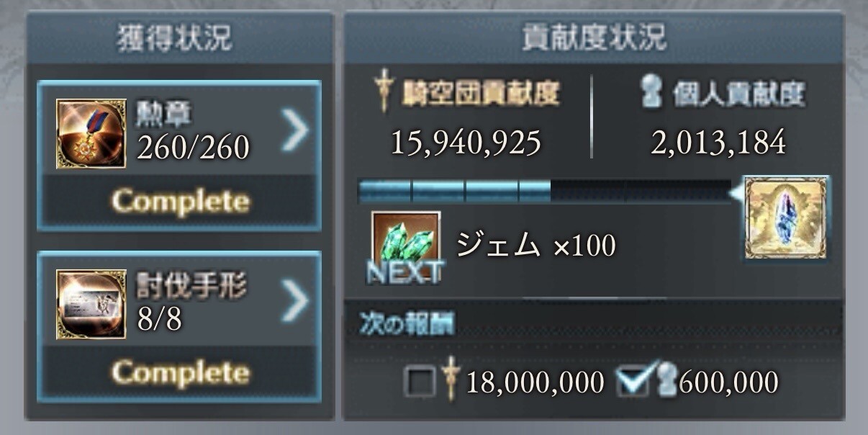The height and width of the screenshot is (435, 868).
Task: Click the ジェム ×100 reward text
Action: click(x=535, y=246)
